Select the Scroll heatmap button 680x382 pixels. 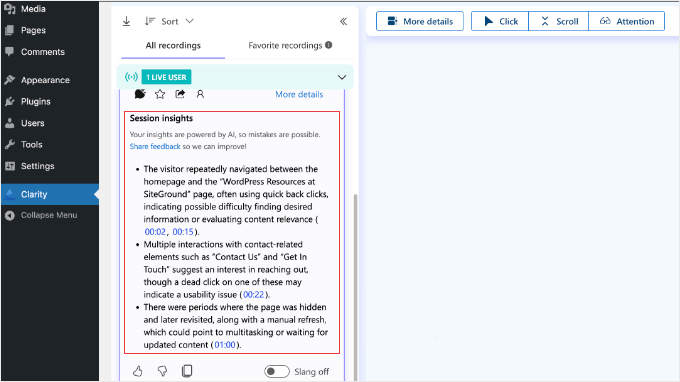pos(559,21)
